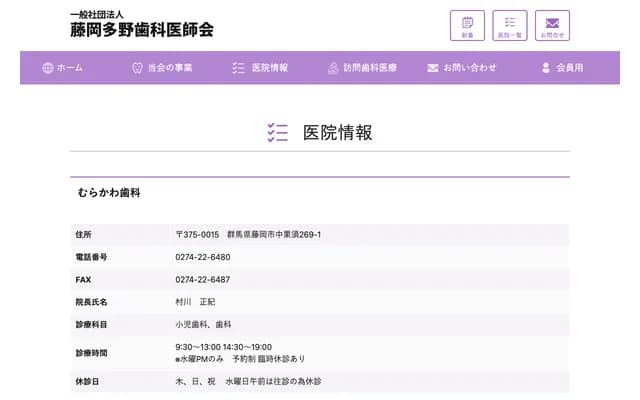The height and width of the screenshot is (400, 640).
Task: Click the 藤岡多野歯科医師会 site logo
Action: coord(141,25)
